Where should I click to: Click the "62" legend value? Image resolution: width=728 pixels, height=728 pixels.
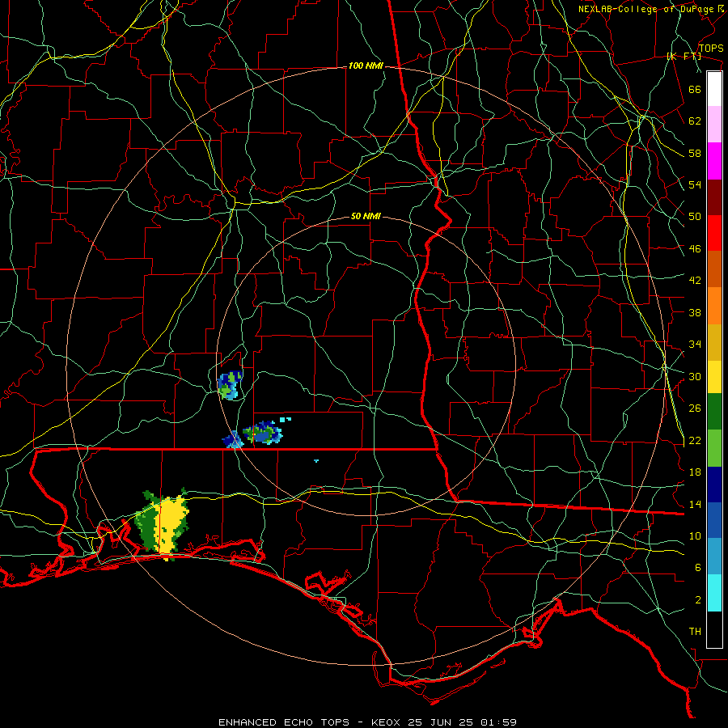[695, 121]
